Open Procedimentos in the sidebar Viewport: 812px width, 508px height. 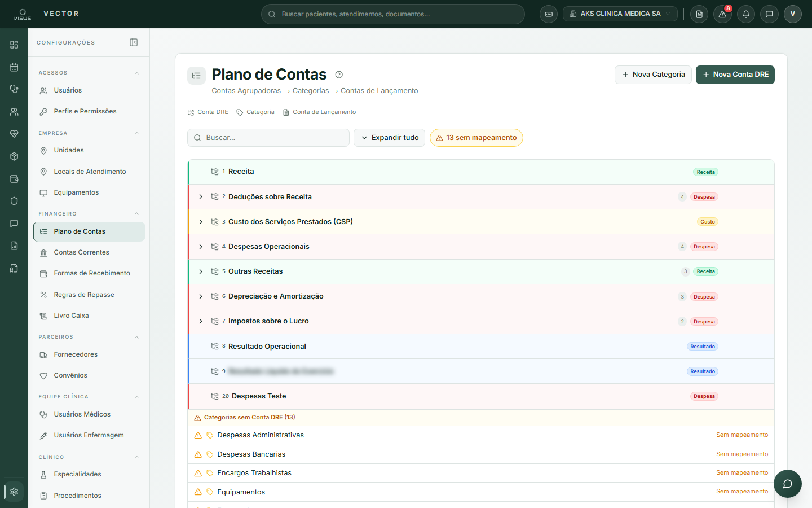(89, 496)
